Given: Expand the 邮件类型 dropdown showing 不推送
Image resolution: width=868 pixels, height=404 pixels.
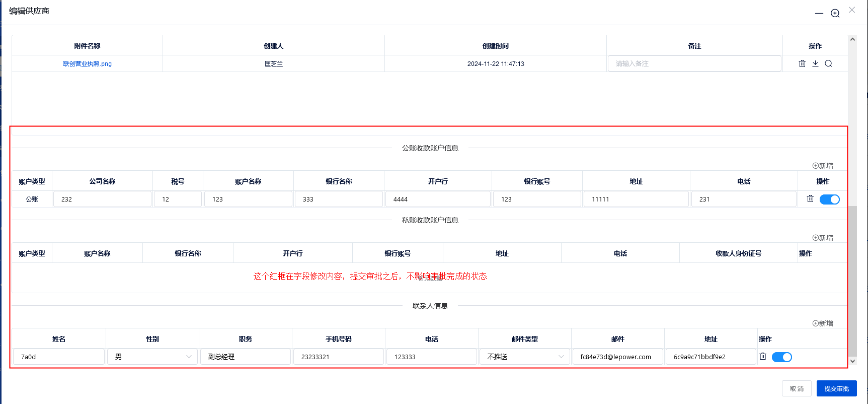Looking at the screenshot, I should (x=524, y=357).
